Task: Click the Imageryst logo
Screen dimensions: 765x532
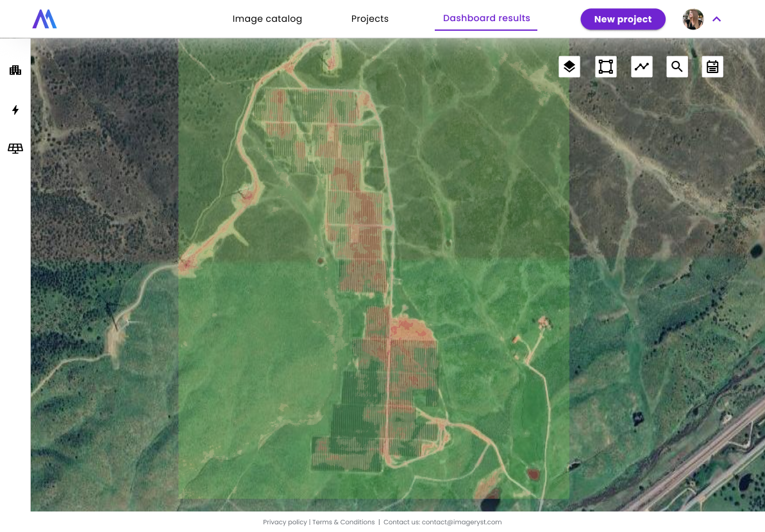Action: [x=44, y=19]
